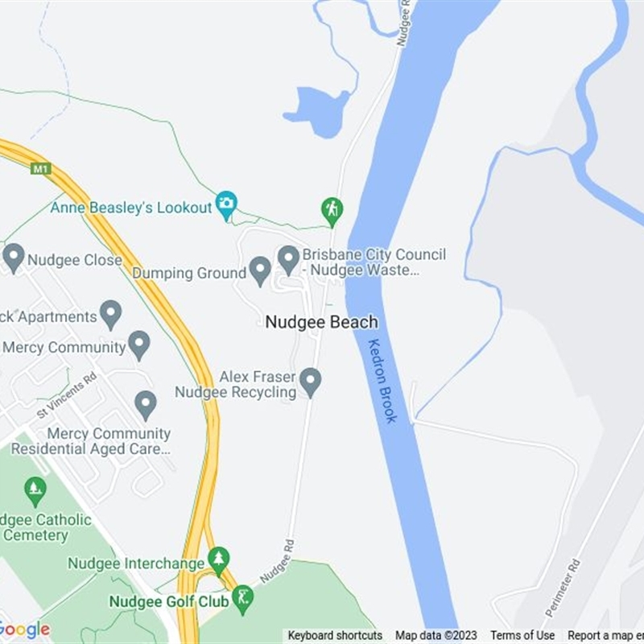644x644 pixels.
Task: Open Keyboard shortcuts
Action: click(x=335, y=635)
